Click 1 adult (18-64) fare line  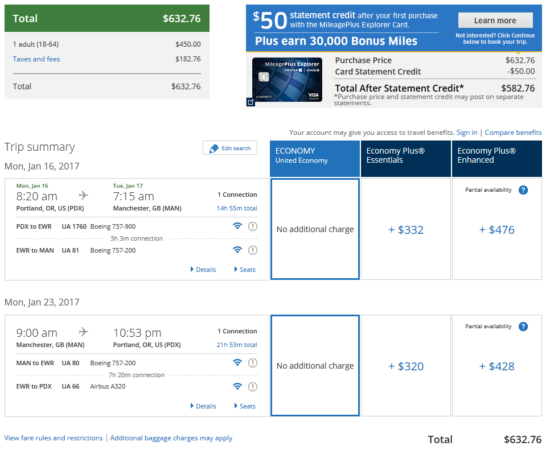click(x=107, y=44)
